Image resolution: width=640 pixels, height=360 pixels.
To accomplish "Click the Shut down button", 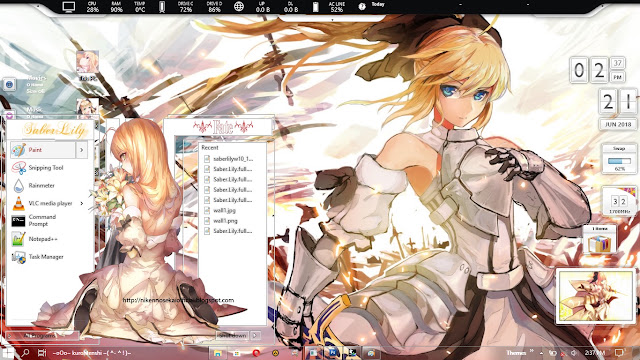I will coord(232,336).
